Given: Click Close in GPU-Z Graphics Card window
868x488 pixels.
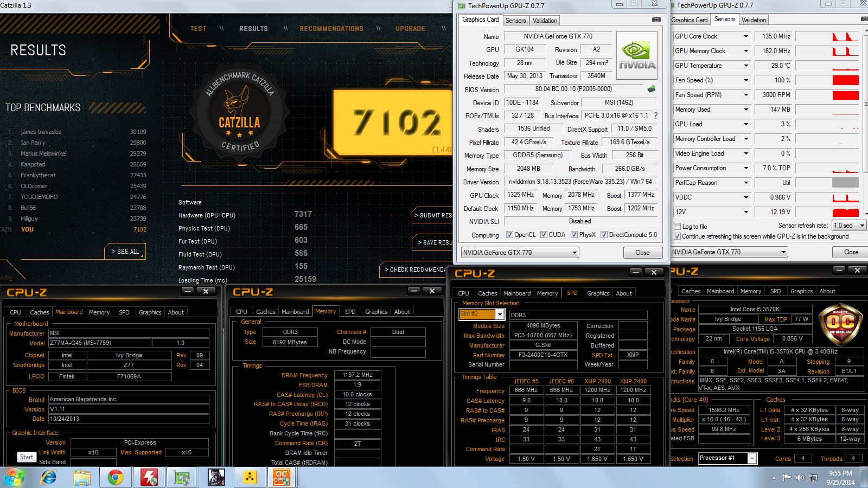Looking at the screenshot, I should tap(642, 253).
